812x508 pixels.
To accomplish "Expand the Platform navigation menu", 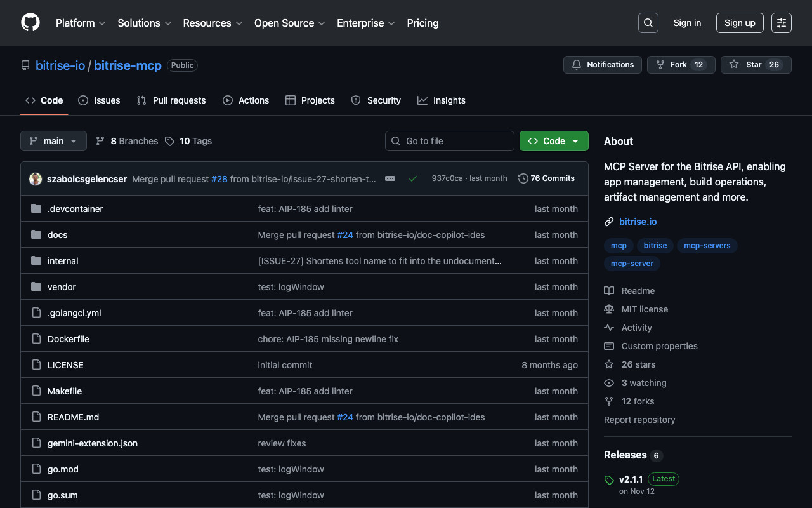I will pos(81,23).
